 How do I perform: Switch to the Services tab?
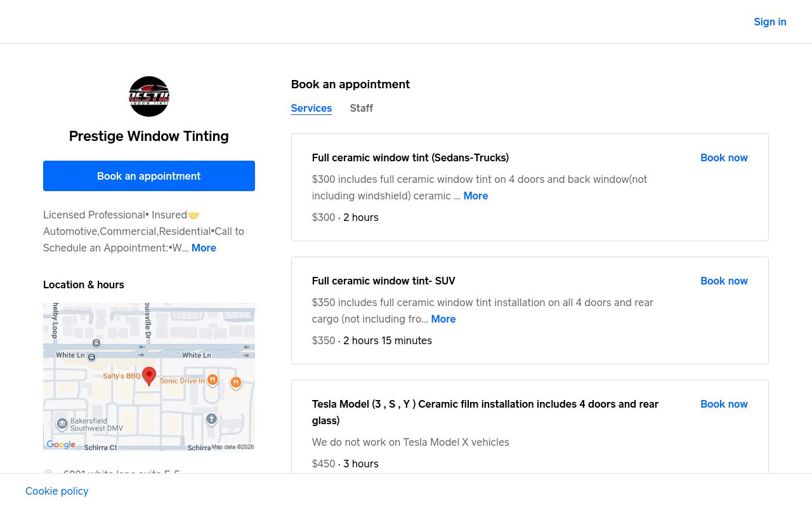[x=311, y=108]
